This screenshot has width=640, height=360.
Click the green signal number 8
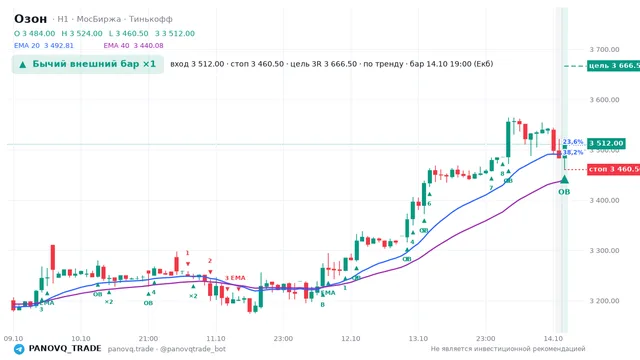point(502,174)
